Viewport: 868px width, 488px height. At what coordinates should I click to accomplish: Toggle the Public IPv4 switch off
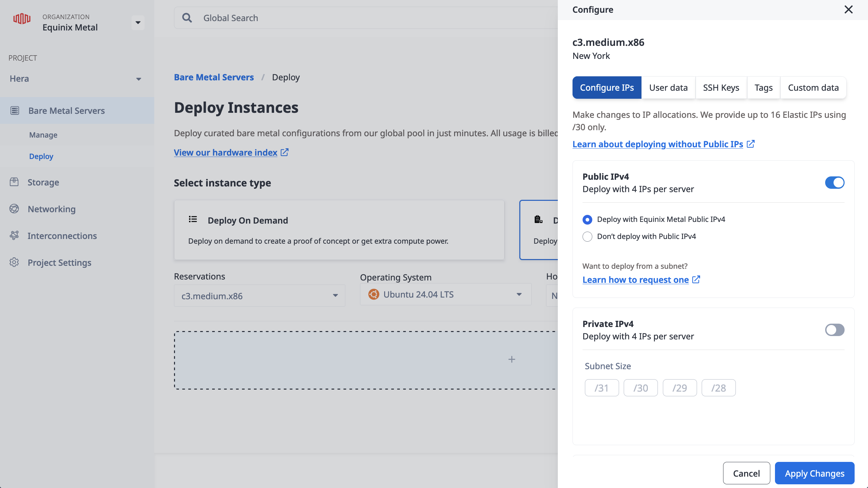point(835,183)
